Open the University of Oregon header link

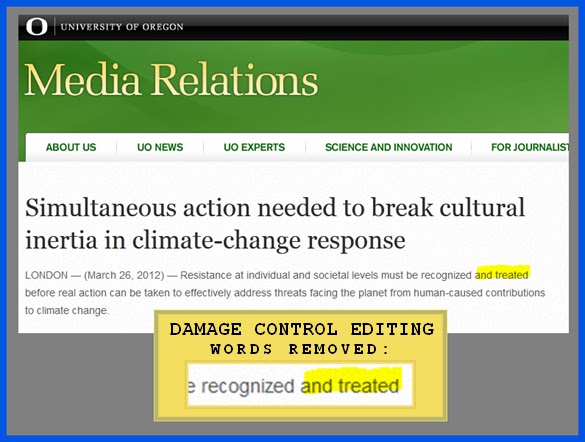pos(122,27)
